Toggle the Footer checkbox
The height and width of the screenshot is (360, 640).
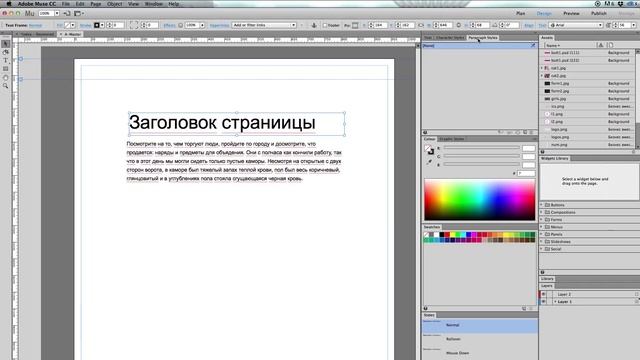325,25
